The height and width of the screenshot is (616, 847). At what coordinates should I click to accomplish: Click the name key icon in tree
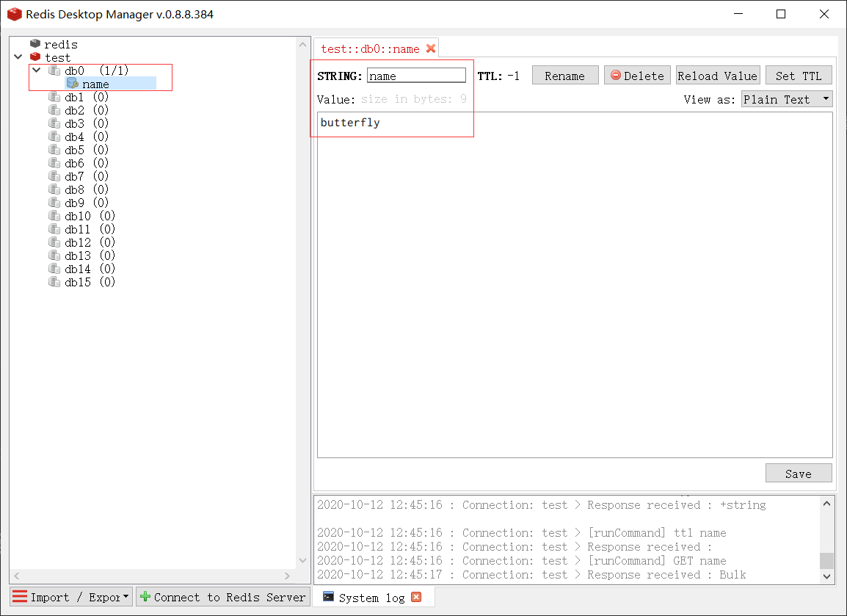coord(73,83)
